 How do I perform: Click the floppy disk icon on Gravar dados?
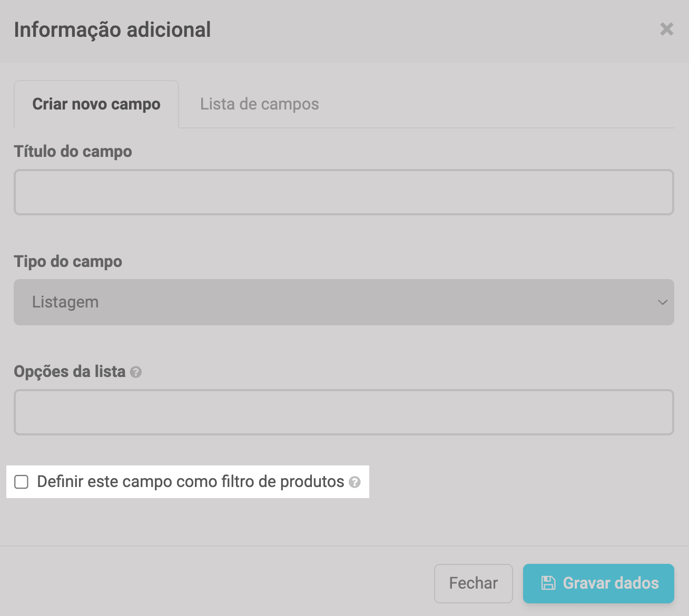tap(548, 583)
